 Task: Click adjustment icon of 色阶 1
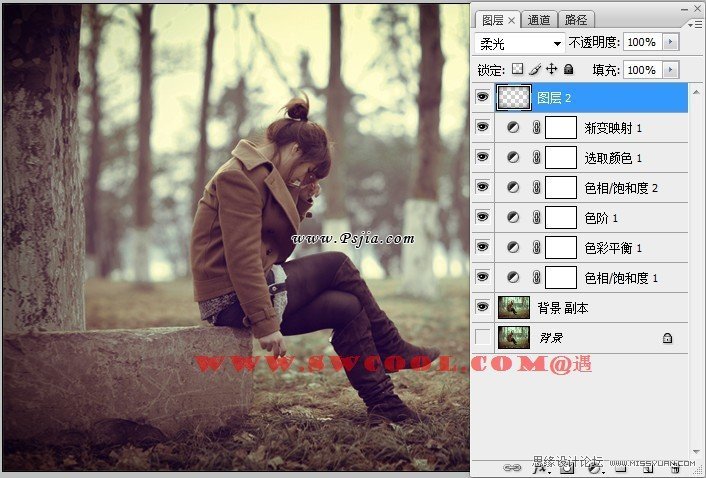pyautogui.click(x=513, y=218)
